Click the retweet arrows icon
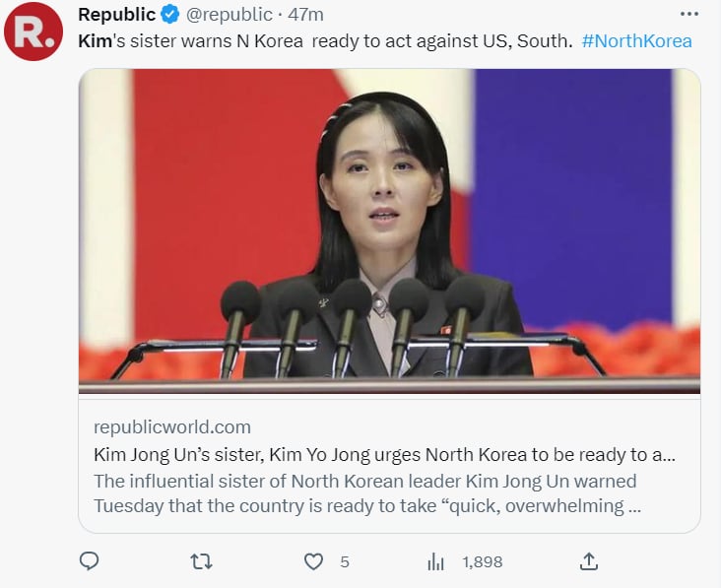Screen dimensions: 721x588 (201, 561)
